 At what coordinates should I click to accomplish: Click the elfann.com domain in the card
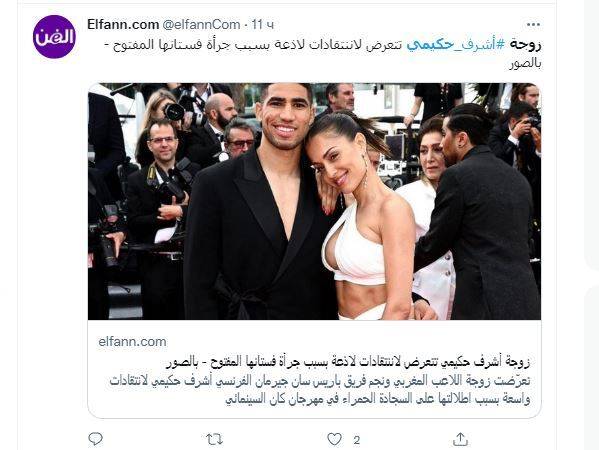click(132, 342)
